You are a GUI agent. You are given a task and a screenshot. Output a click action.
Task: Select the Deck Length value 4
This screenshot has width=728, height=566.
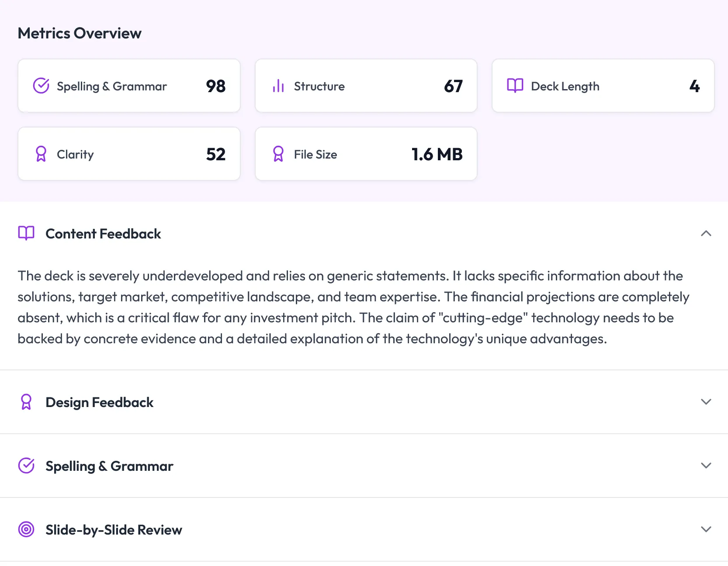(695, 86)
